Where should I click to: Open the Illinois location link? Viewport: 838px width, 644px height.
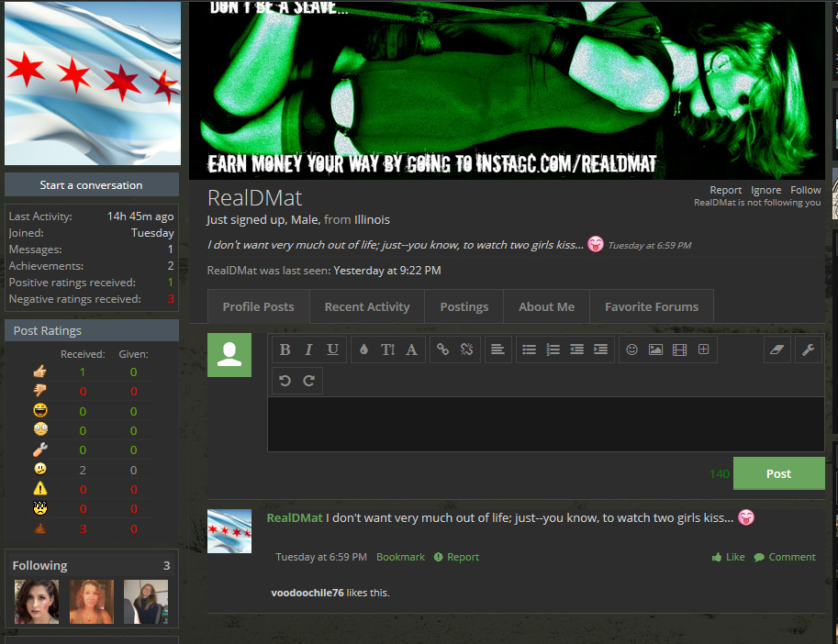pyautogui.click(x=372, y=220)
